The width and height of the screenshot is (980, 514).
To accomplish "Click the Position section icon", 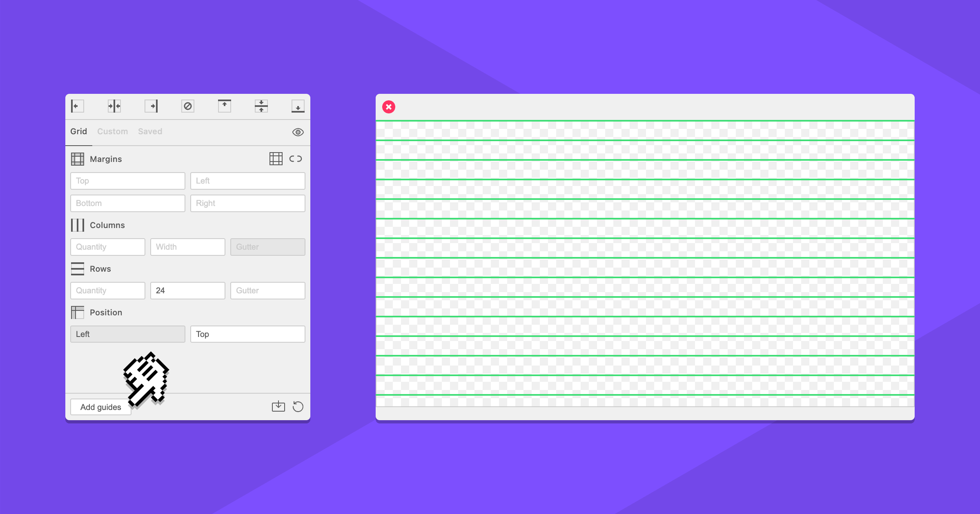I will click(x=78, y=312).
